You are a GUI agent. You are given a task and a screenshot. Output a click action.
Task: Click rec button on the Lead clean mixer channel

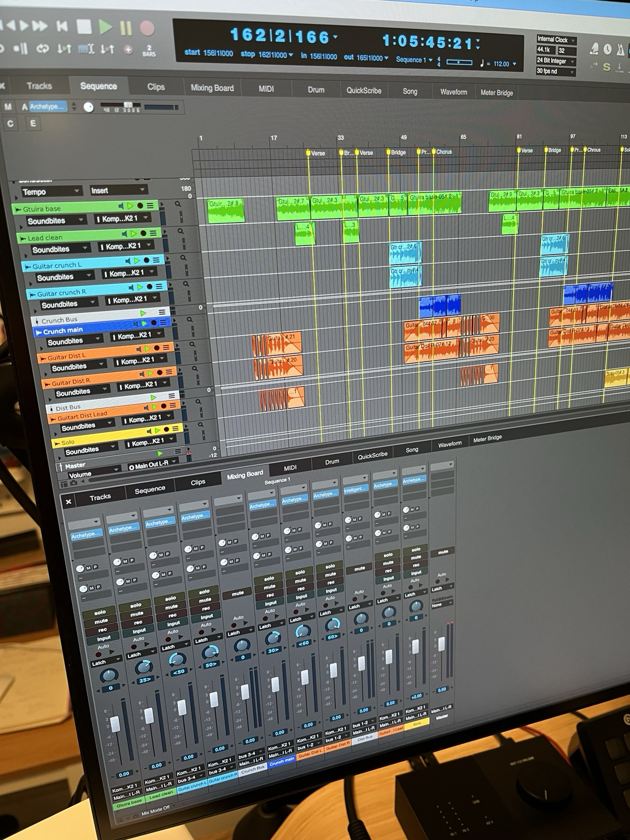click(x=138, y=622)
